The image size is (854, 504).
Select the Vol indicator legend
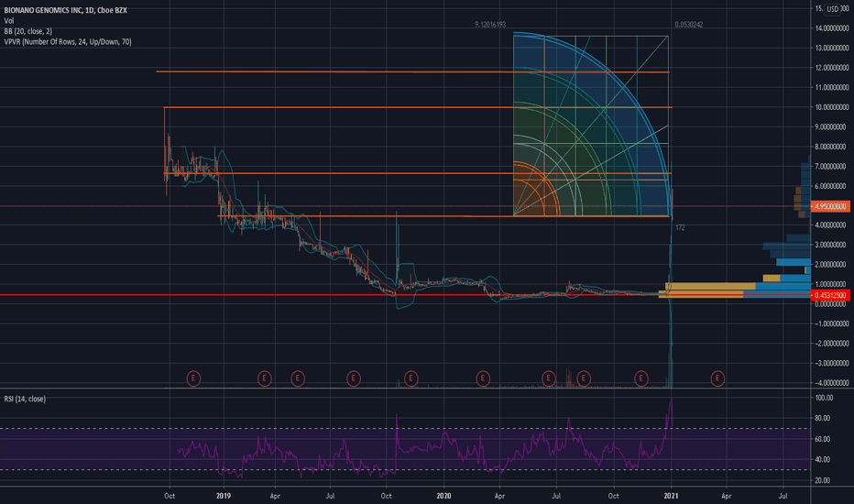[9, 21]
